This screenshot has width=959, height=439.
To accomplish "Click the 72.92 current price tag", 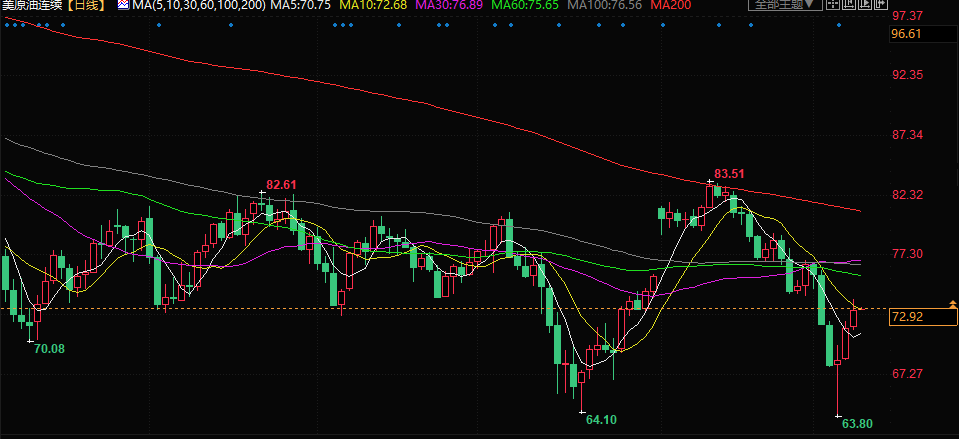I will click(x=906, y=317).
